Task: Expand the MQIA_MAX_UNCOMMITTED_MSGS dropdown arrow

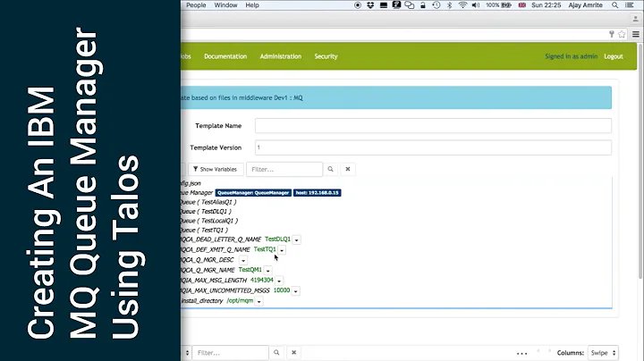Action: (296, 291)
